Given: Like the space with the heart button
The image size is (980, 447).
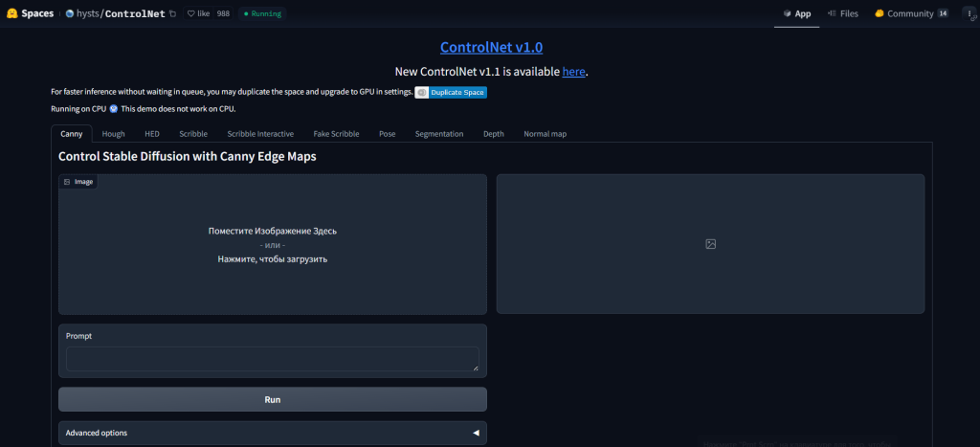Looking at the screenshot, I should 199,14.
